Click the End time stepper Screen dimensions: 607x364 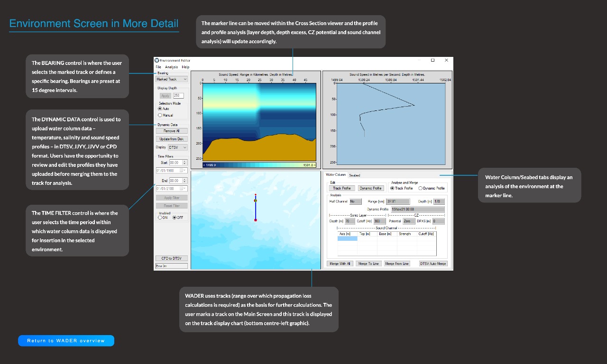(185, 181)
